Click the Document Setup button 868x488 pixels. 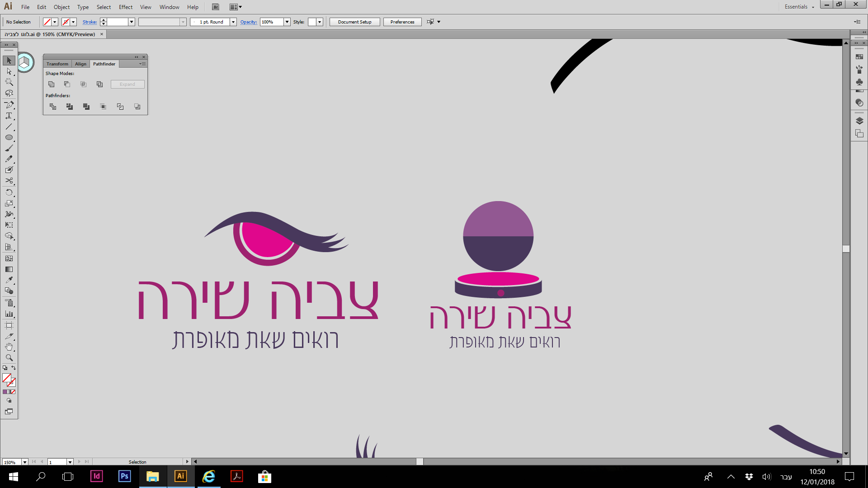click(x=354, y=22)
